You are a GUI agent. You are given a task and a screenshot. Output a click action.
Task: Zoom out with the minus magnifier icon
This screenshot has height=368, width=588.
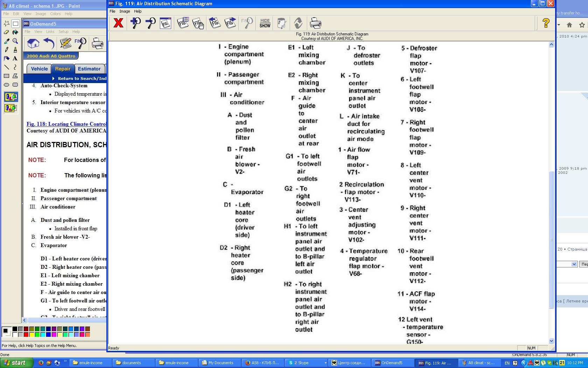(x=150, y=23)
